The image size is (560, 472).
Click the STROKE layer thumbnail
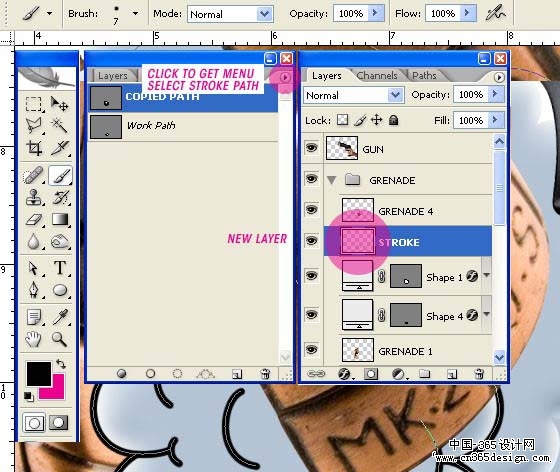pos(358,241)
